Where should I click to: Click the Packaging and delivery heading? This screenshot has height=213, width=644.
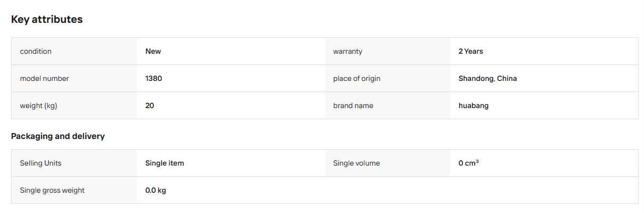[x=58, y=136]
